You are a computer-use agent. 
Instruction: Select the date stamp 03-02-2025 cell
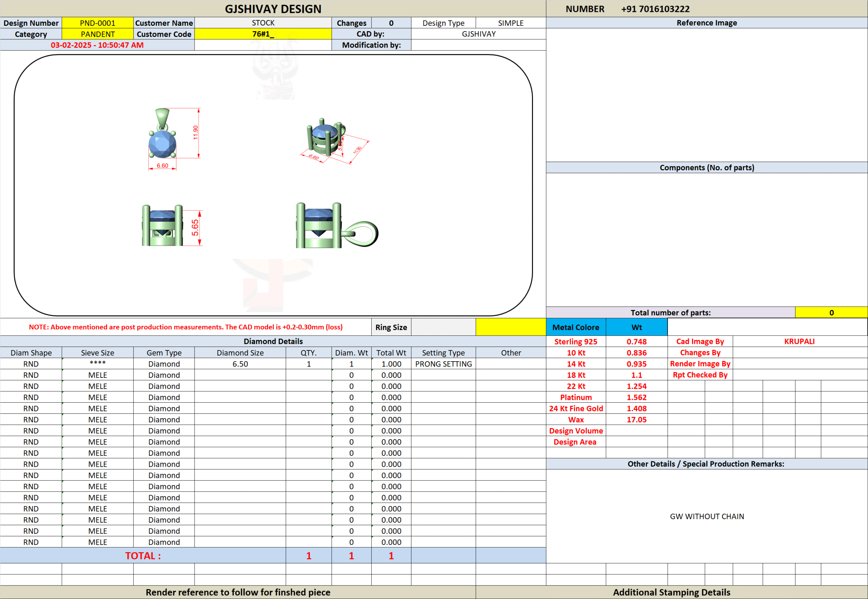pyautogui.click(x=97, y=45)
